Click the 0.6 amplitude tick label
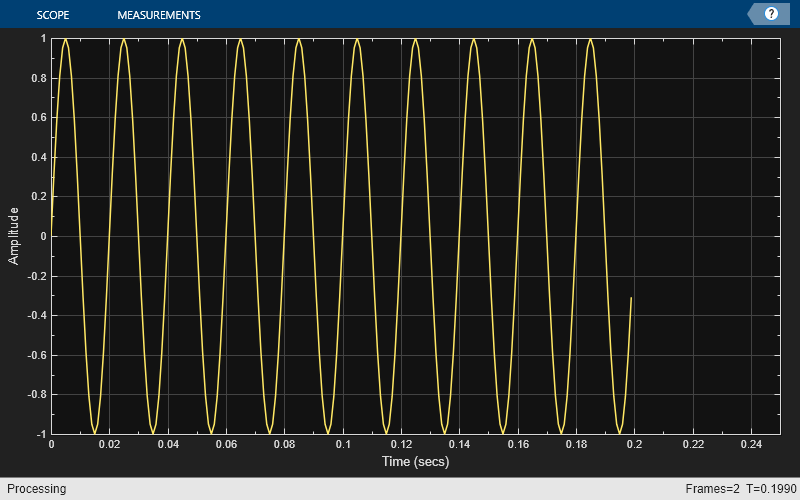 (39, 117)
